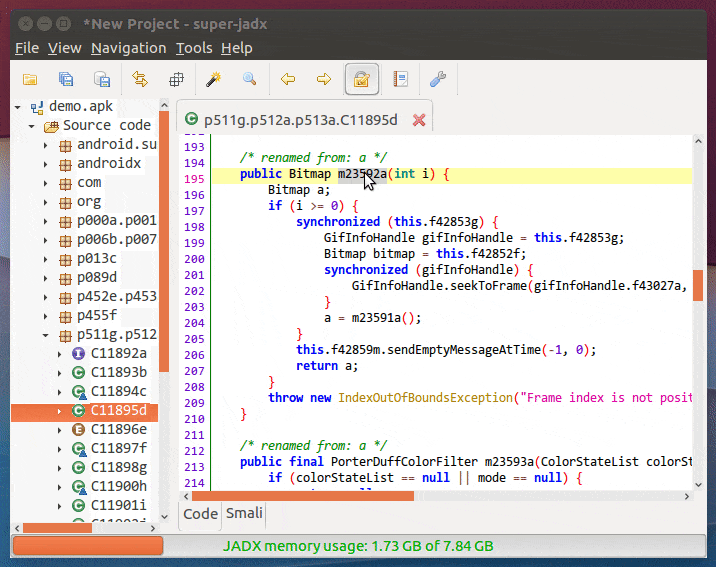Click the C11892a interface icon

pyautogui.click(x=79, y=354)
